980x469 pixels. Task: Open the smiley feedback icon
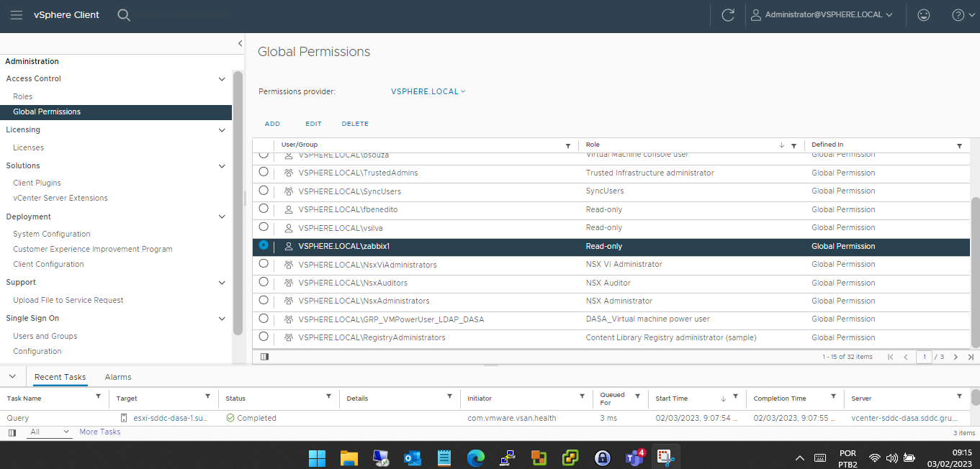pos(923,14)
